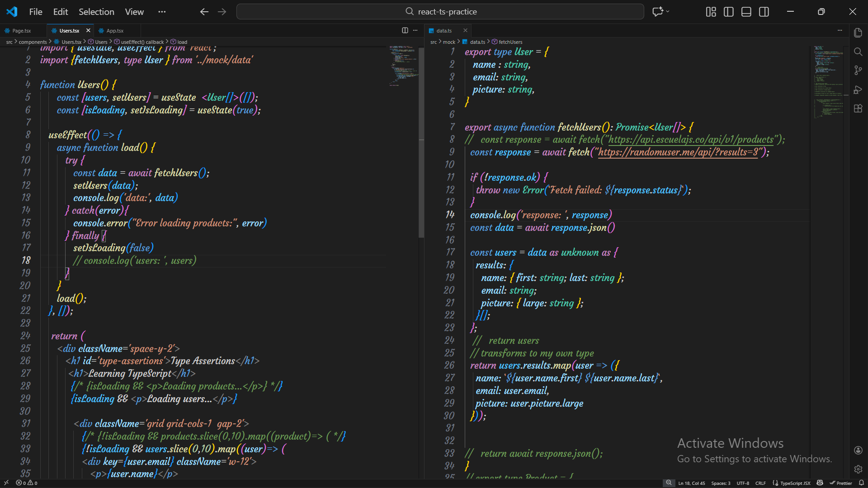This screenshot has width=868, height=488.
Task: Open the Run and Debug view
Action: pos(858,89)
